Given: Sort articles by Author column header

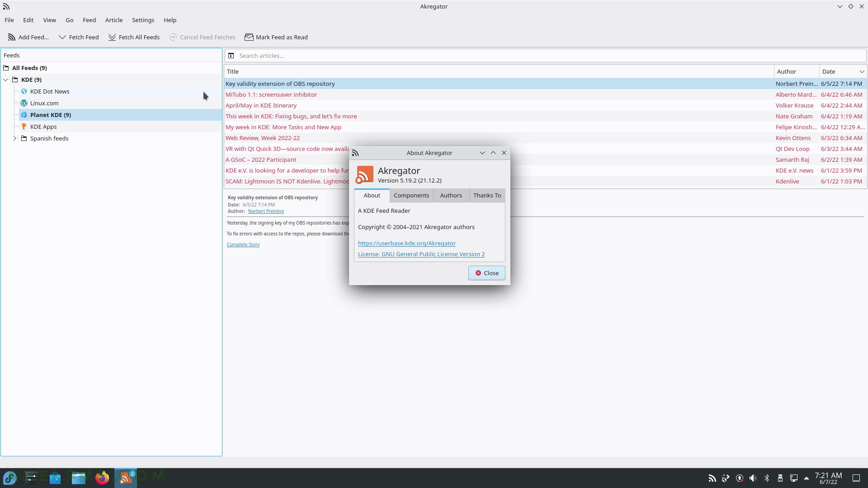Looking at the screenshot, I should point(797,71).
